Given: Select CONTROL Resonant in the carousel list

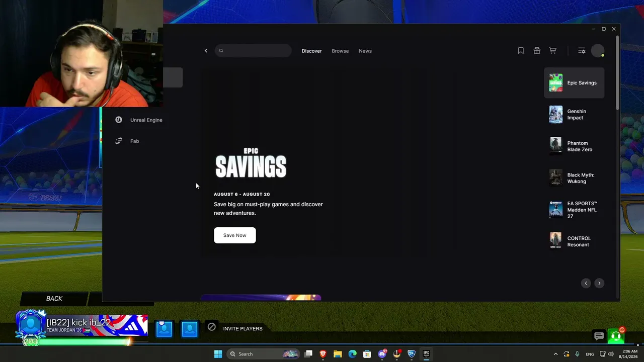Looking at the screenshot, I should [574, 241].
